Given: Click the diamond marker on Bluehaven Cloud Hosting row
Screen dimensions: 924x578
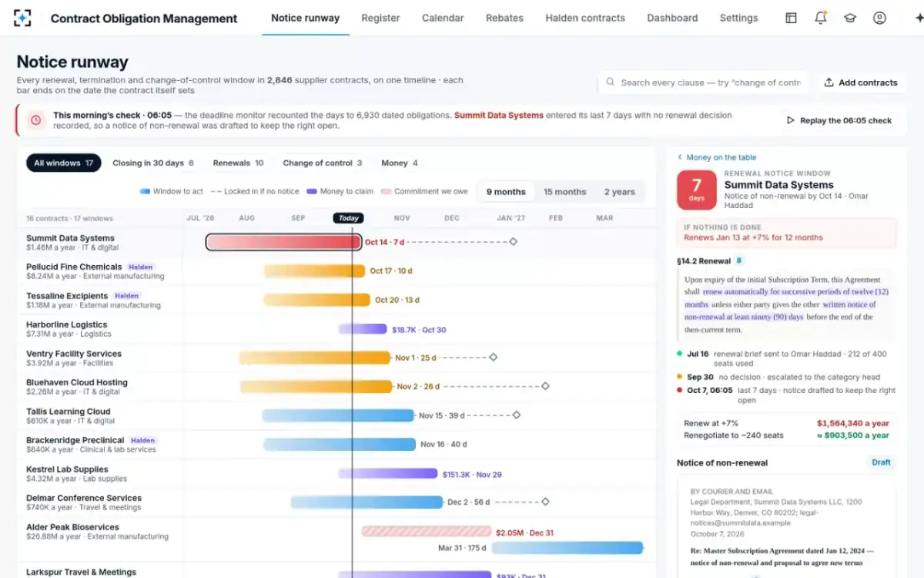Looking at the screenshot, I should (545, 386).
